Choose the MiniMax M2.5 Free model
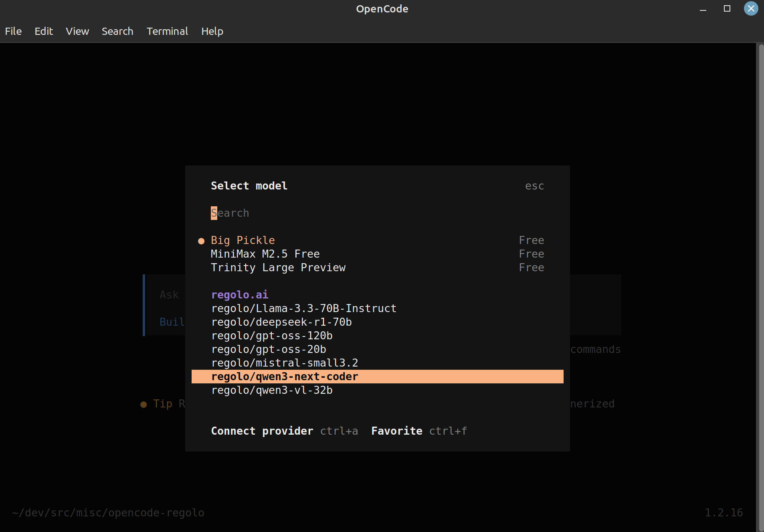This screenshot has width=764, height=532. (265, 253)
